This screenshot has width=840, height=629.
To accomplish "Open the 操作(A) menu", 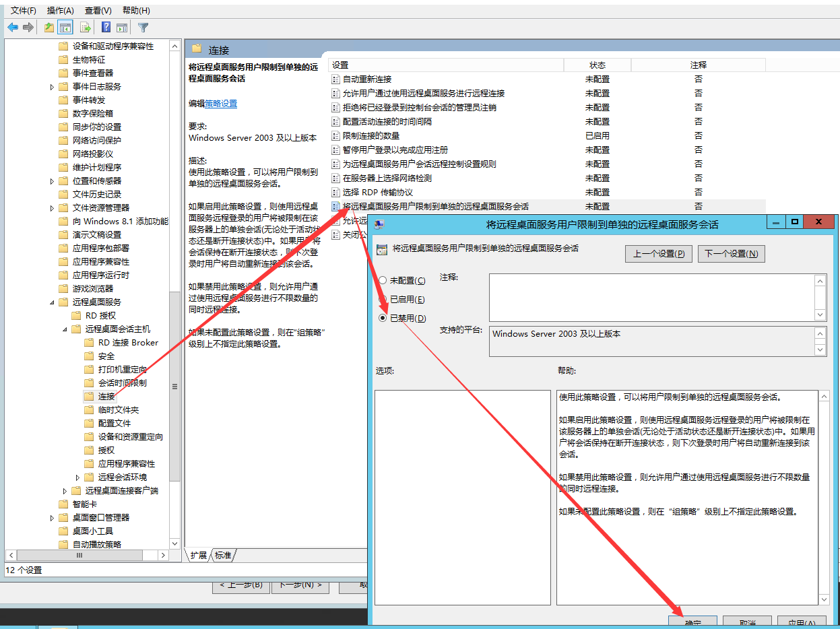I will point(61,11).
